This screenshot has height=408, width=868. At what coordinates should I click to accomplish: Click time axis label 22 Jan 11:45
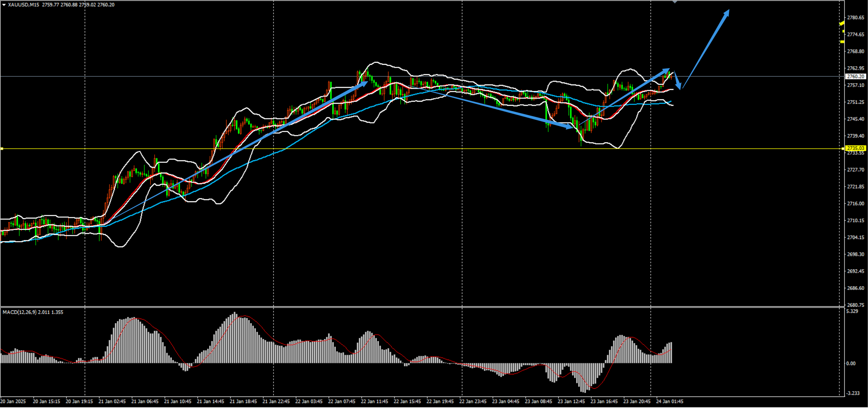point(374,401)
